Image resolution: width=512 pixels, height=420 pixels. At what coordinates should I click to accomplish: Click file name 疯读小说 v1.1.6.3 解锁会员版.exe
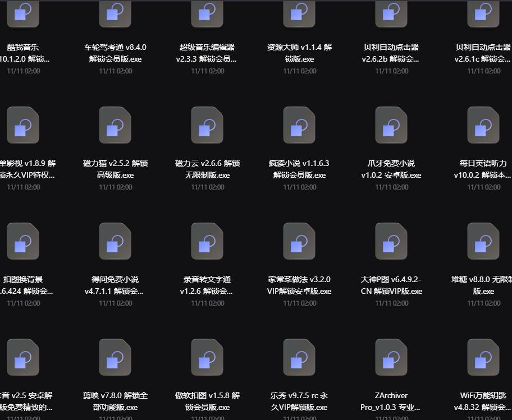(x=299, y=169)
